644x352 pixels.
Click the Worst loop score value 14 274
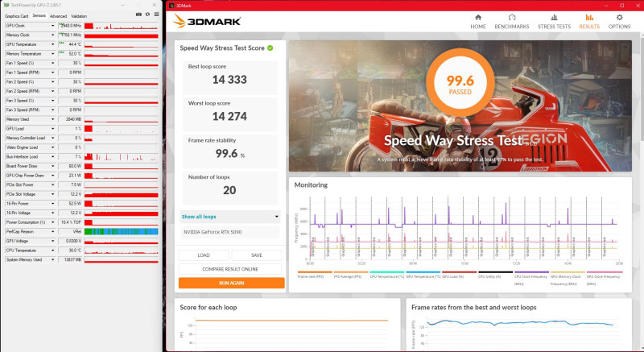click(229, 117)
